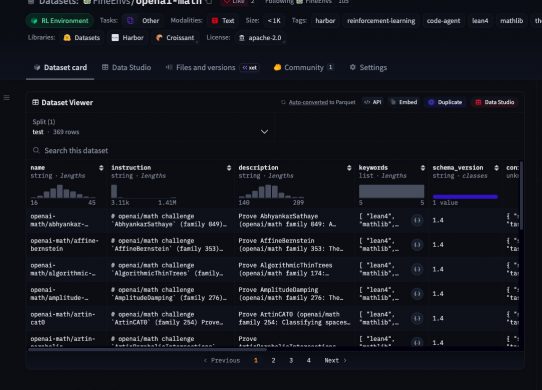Click the vertical table scrollbar

[x=521, y=195]
